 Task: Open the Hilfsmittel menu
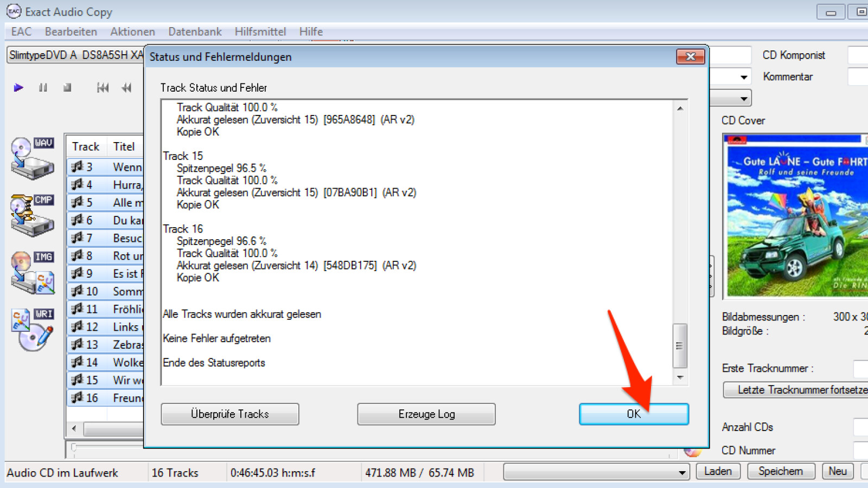point(260,31)
